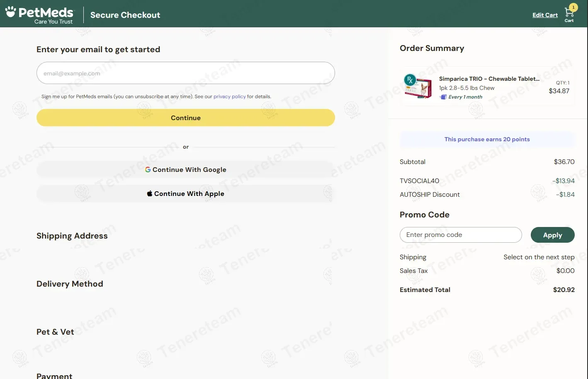The image size is (588, 379).
Task: Click the autoship delivery box icon
Action: tap(443, 97)
